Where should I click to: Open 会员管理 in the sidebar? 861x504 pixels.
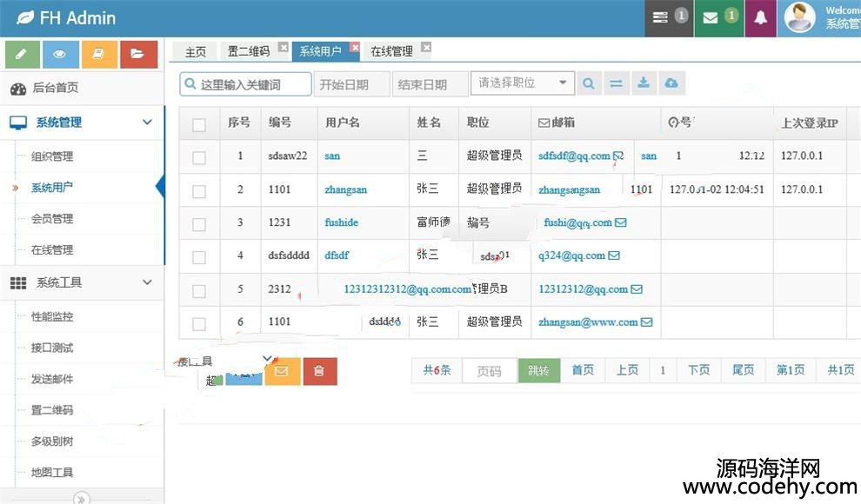coord(52,219)
